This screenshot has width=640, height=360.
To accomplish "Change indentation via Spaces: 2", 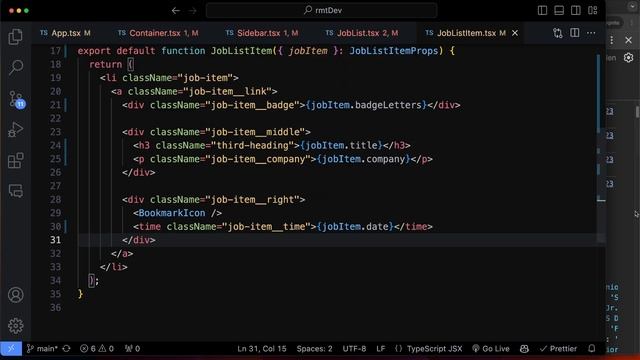I will (314, 349).
